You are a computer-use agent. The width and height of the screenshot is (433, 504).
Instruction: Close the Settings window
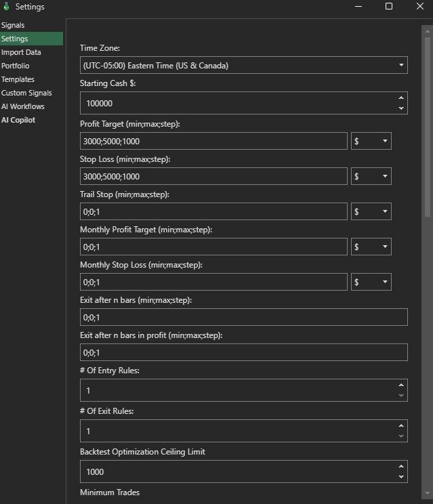click(x=420, y=6)
